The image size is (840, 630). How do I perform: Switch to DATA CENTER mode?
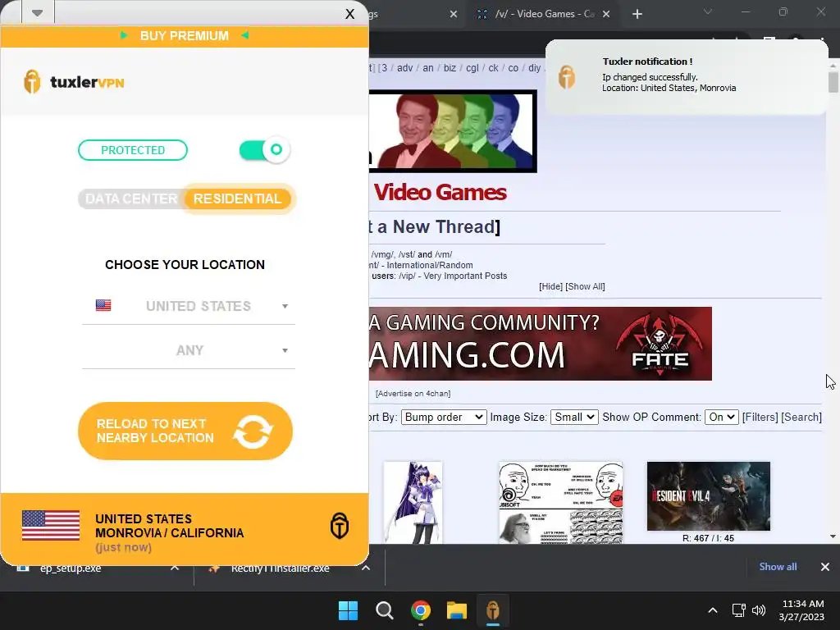tap(130, 199)
